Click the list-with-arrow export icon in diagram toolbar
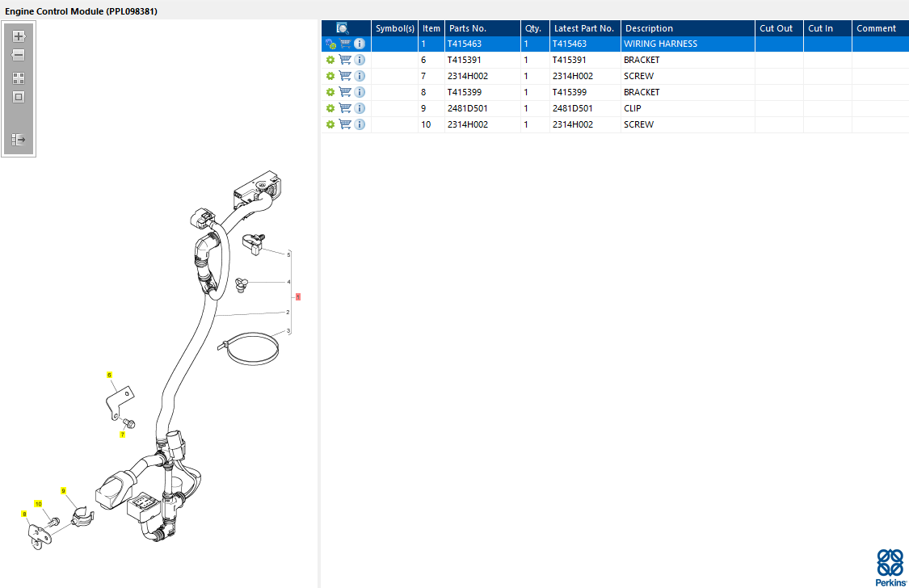Viewport: 909px width, 588px height. pos(19,140)
